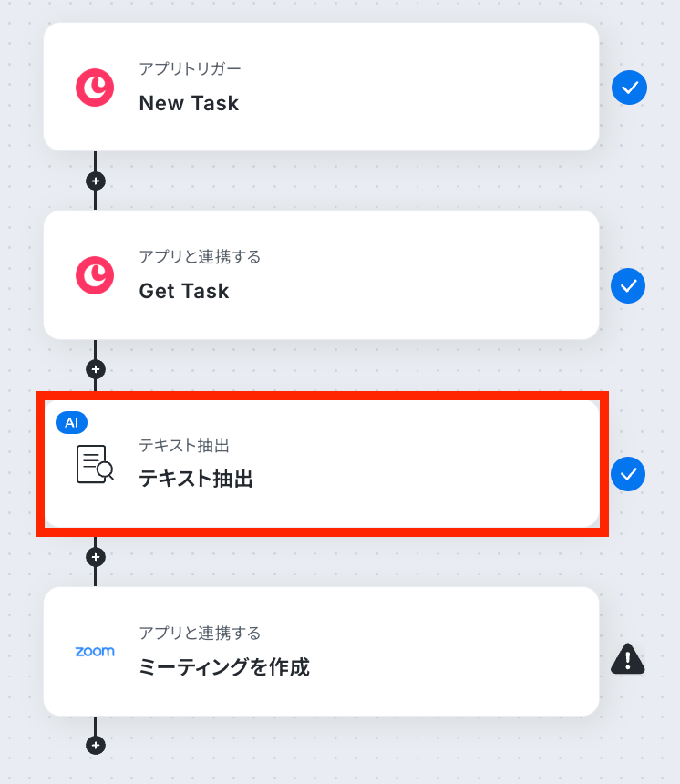Click the Copper icon on Get Task card
This screenshot has width=680, height=784.
pos(95,275)
